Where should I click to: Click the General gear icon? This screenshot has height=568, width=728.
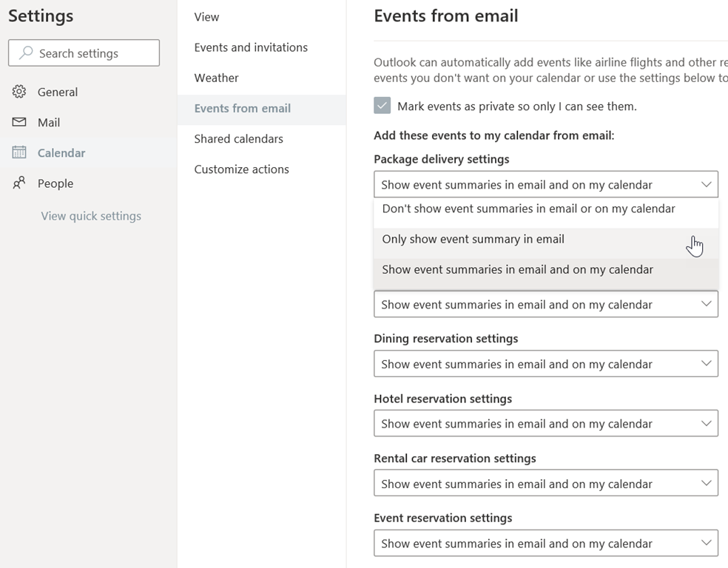pos(19,92)
